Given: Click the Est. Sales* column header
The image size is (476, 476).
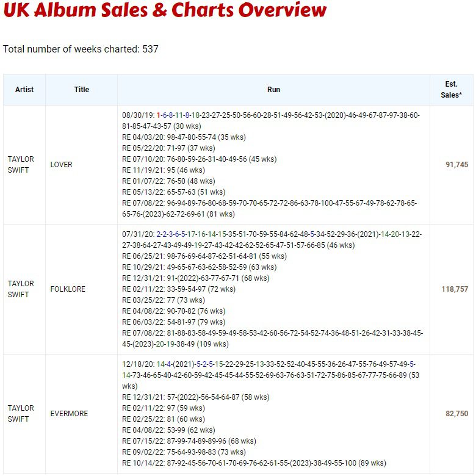Looking at the screenshot, I should [x=452, y=90].
